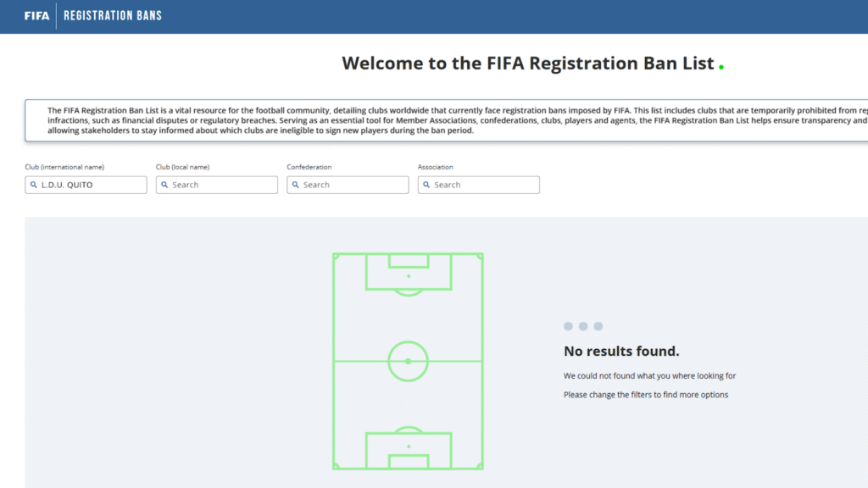Focus the Club local name search box
This screenshot has width=868, height=488.
217,185
